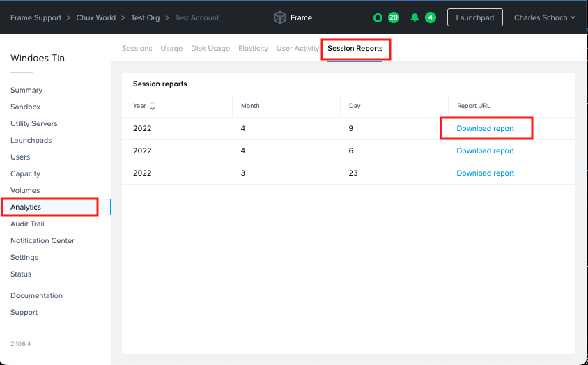Click day value 6 cell
The width and height of the screenshot is (588, 365).
(351, 150)
